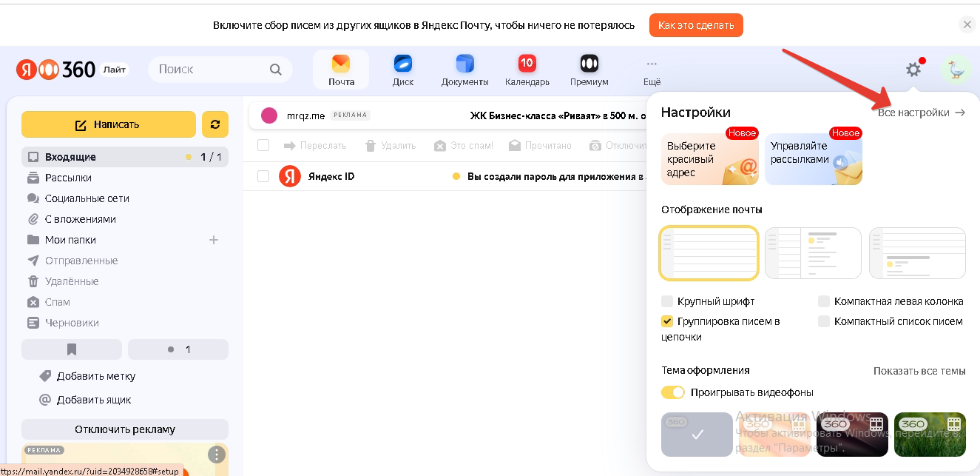Tick the checkbox for the Яндекс ID message
The height and width of the screenshot is (476, 980).
(x=263, y=176)
